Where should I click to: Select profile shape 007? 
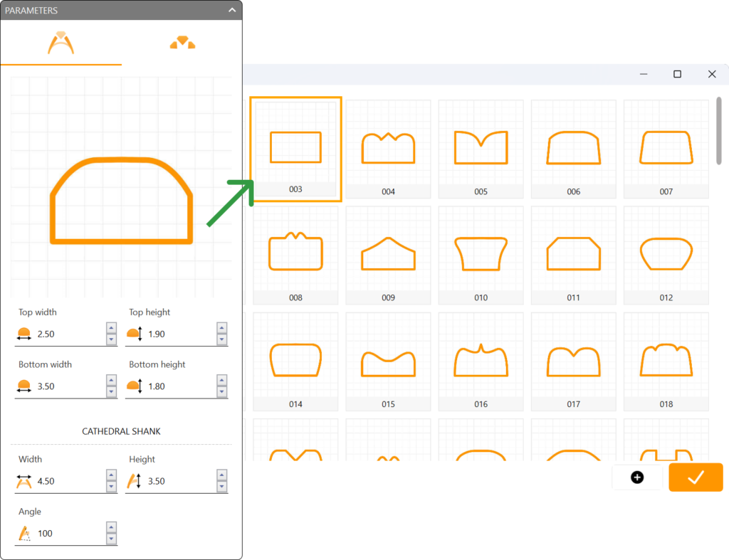(666, 147)
